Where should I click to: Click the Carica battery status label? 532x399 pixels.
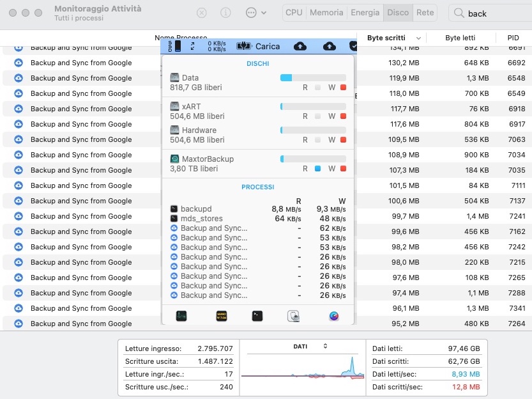(x=268, y=46)
